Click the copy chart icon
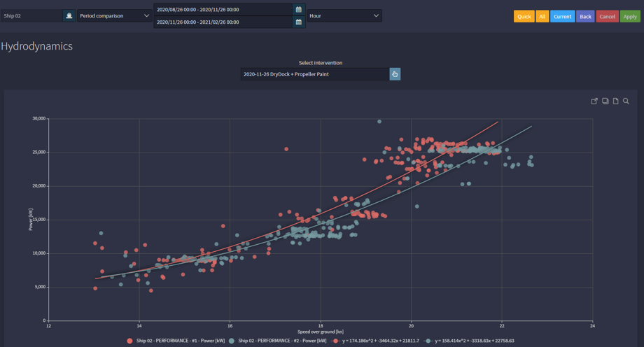Viewport: 644px width, 347px height. pos(605,101)
